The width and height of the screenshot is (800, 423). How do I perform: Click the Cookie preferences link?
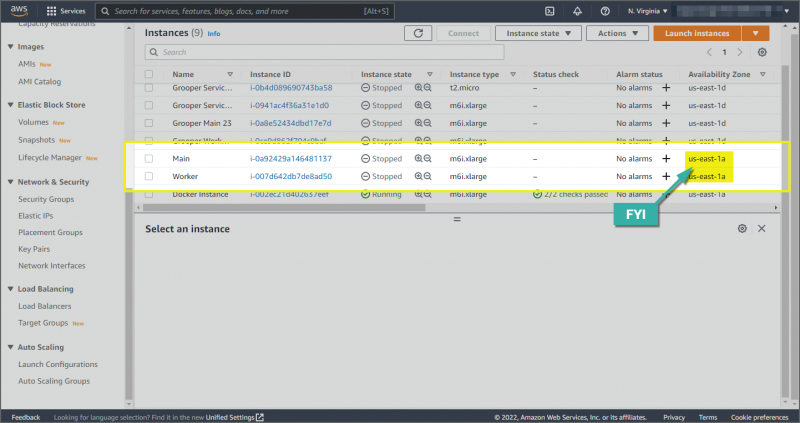(x=759, y=417)
